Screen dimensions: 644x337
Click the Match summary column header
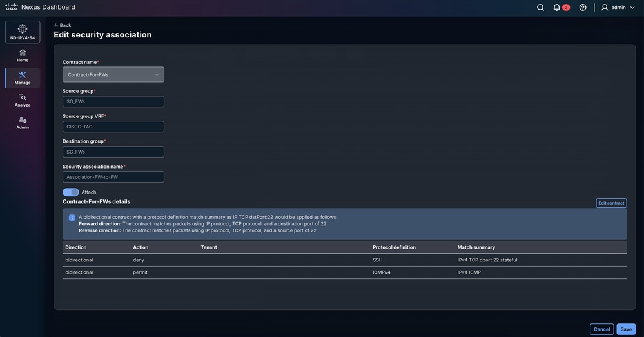coord(476,247)
